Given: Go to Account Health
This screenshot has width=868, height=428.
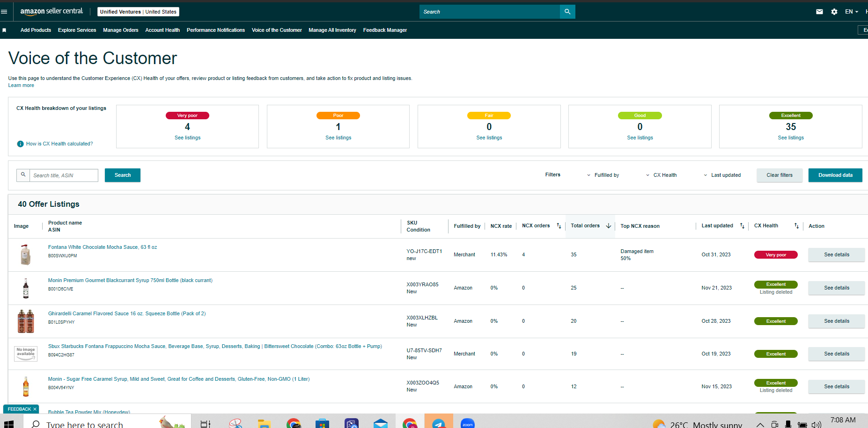Looking at the screenshot, I should pyautogui.click(x=162, y=30).
